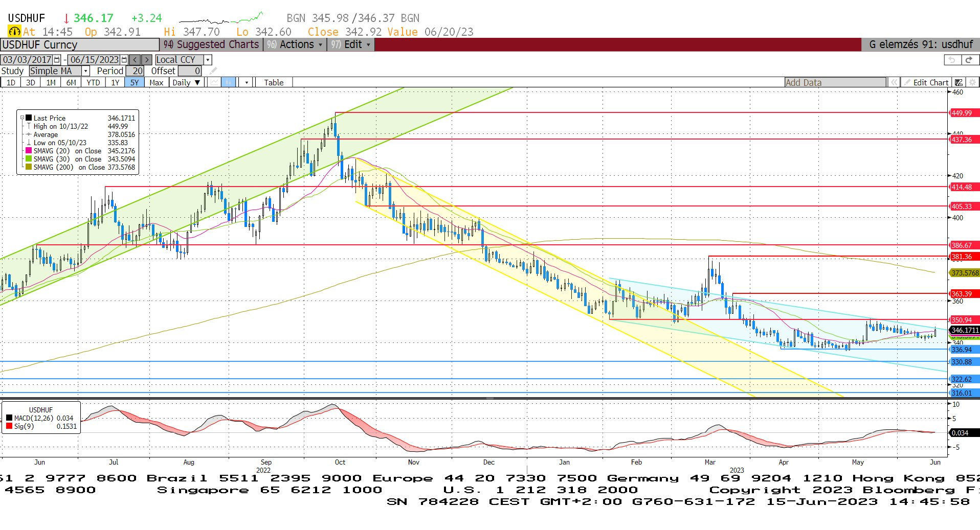Switch to line chart type icon
The width and height of the screenshot is (980, 530).
click(x=214, y=82)
